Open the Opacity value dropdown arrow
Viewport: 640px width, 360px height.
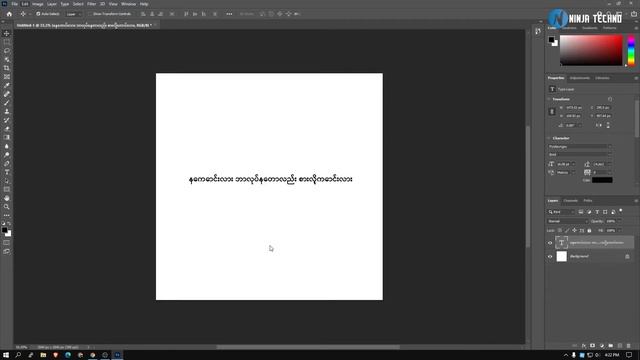tap(619, 221)
